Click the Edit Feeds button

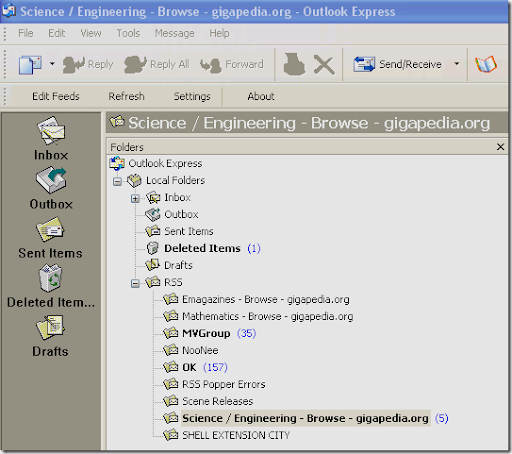point(56,97)
